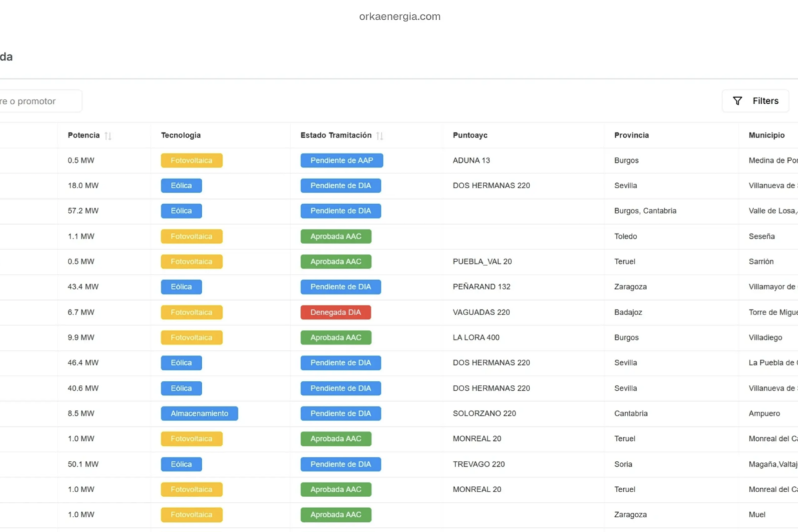Click the Muel municipality cell
Viewport: 798px width, 532px height.
757,515
